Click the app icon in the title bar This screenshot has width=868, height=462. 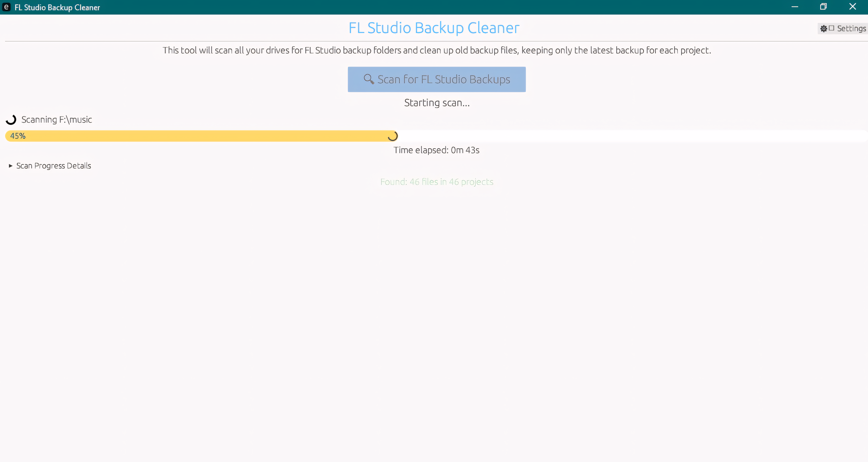point(6,7)
